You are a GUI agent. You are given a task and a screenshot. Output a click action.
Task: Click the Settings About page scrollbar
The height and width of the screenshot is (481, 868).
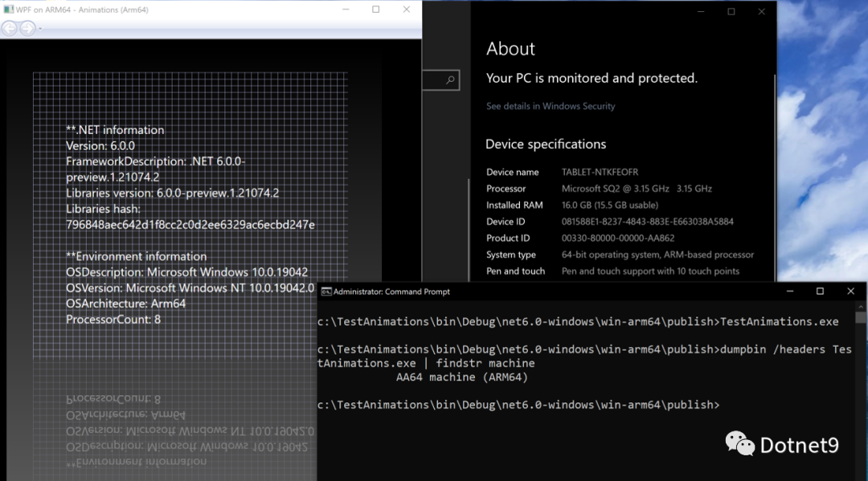tap(775, 177)
